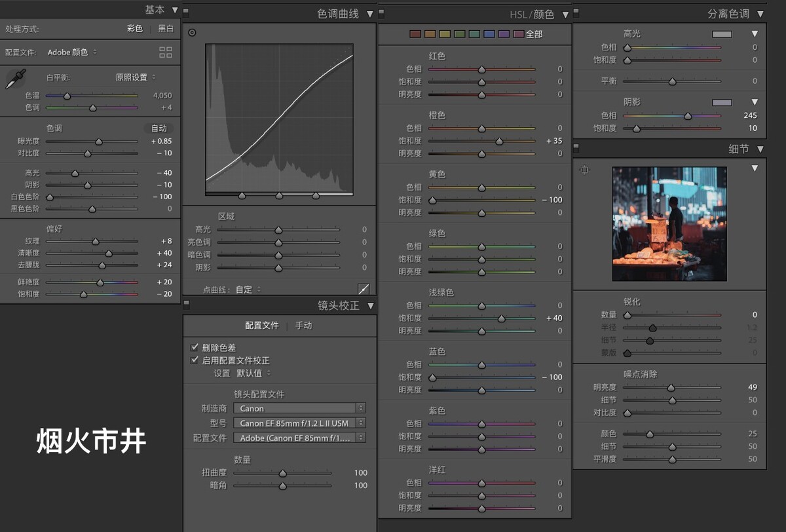This screenshot has width=786, height=532.
Task: Open the 设置 默认值 dropdown
Action: click(x=254, y=373)
